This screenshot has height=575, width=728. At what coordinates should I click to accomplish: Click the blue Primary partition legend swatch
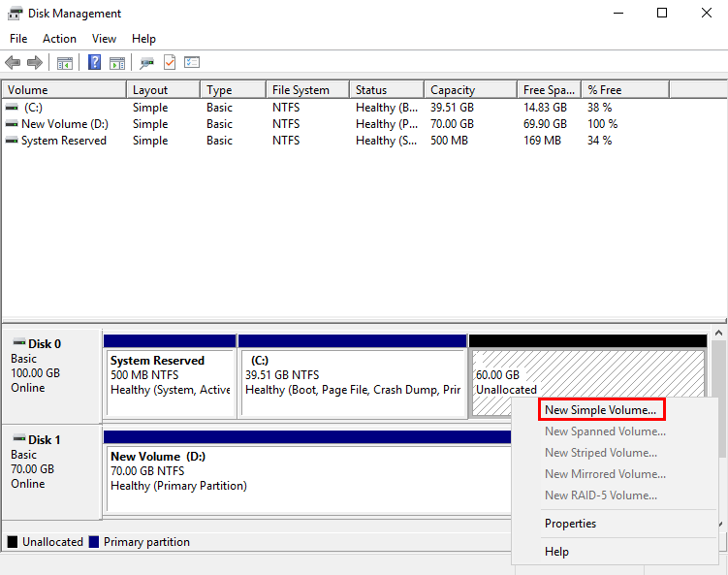coord(94,542)
